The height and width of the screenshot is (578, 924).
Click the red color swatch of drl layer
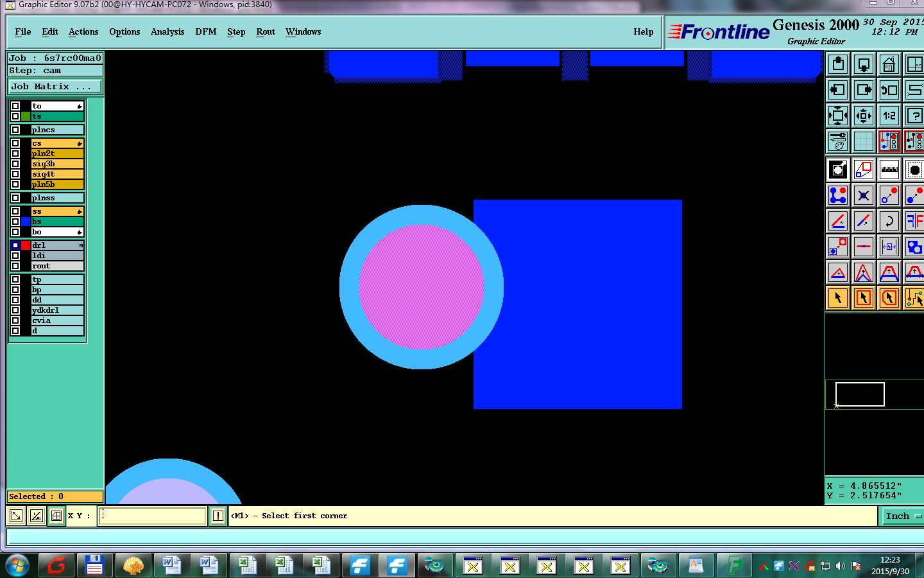[x=26, y=245]
